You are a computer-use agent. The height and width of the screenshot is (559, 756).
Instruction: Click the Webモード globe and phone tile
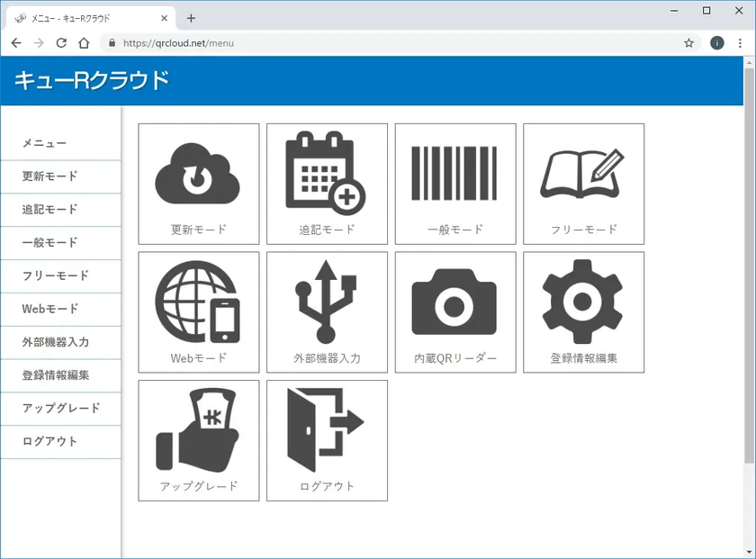tap(198, 311)
